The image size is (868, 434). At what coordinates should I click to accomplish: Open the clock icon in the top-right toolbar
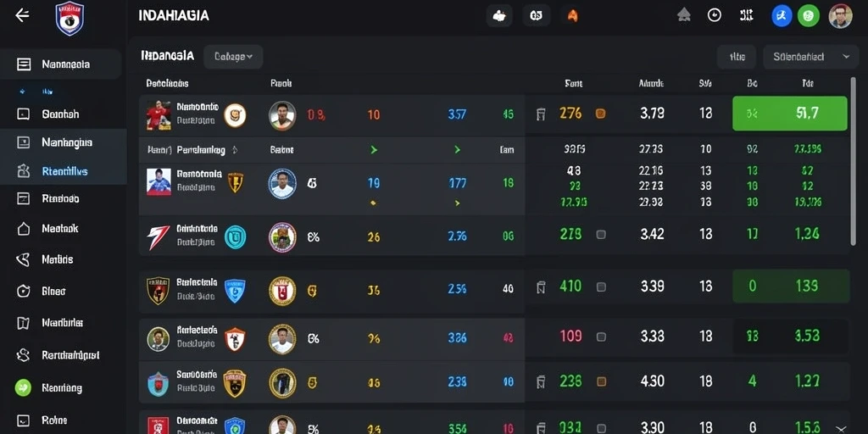[715, 15]
